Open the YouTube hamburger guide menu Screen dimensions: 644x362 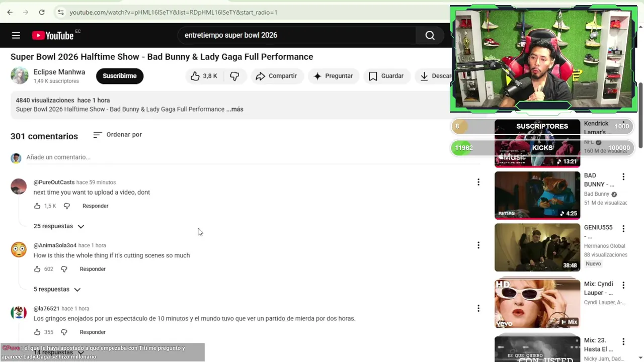tap(16, 35)
